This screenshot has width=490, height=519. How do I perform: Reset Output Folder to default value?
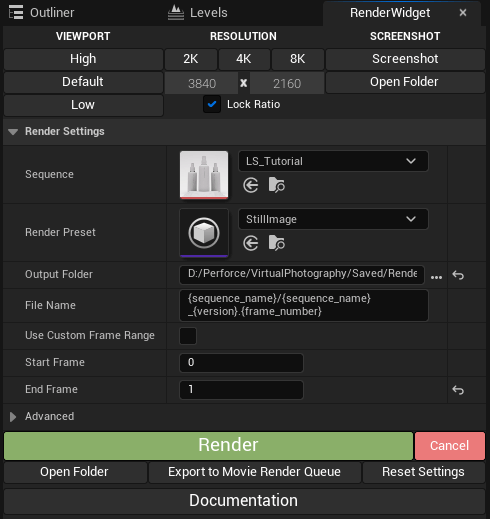458,275
